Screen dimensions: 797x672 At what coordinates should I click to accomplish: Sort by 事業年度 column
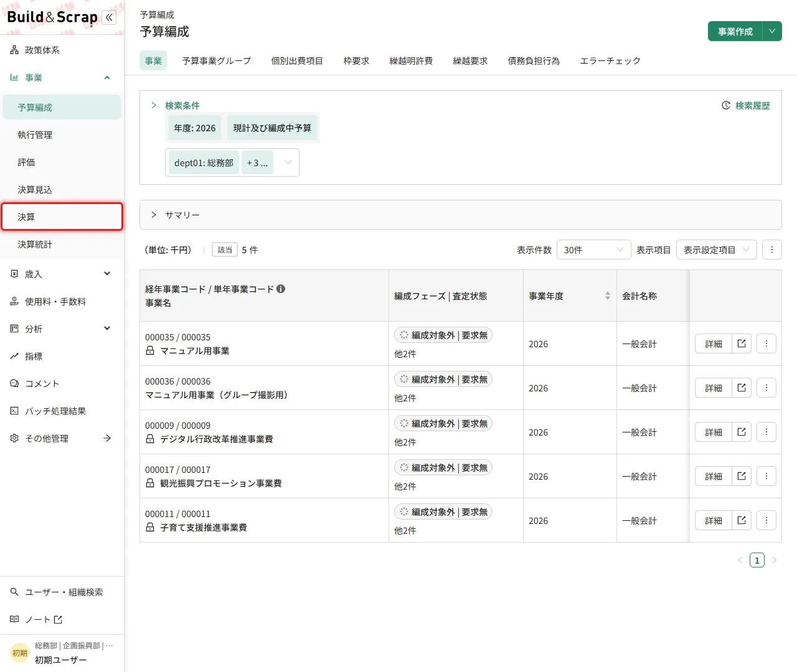pyautogui.click(x=608, y=296)
